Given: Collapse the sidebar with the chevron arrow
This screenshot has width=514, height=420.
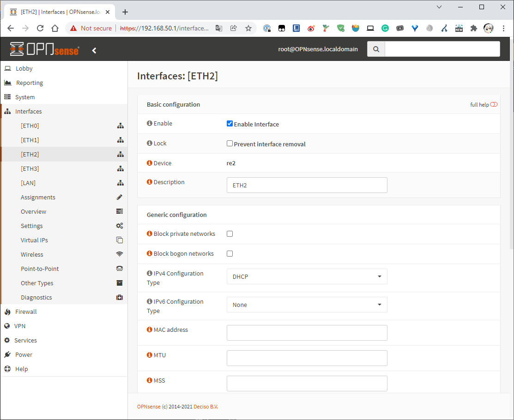Looking at the screenshot, I should [94, 50].
